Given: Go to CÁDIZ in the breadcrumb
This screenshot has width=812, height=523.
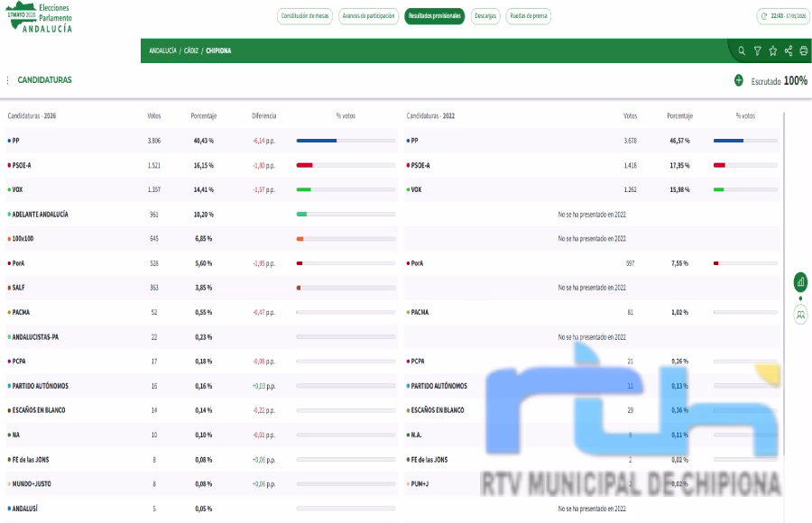Looking at the screenshot, I should pyautogui.click(x=191, y=50).
